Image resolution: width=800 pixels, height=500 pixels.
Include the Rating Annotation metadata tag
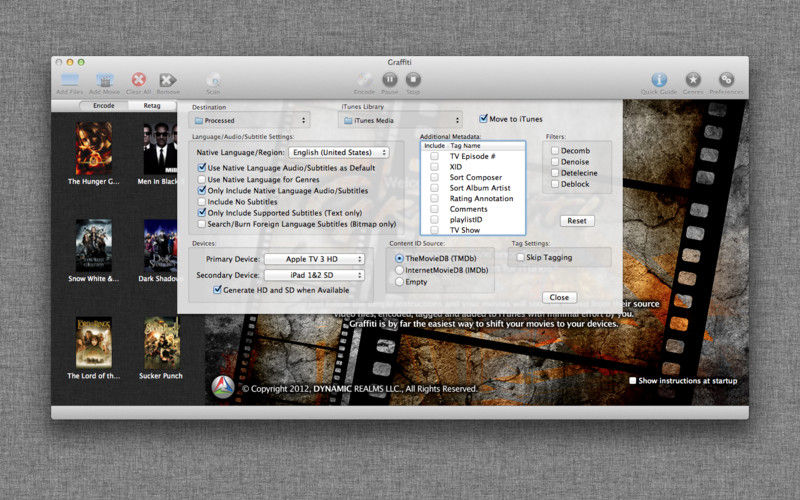coord(434,198)
